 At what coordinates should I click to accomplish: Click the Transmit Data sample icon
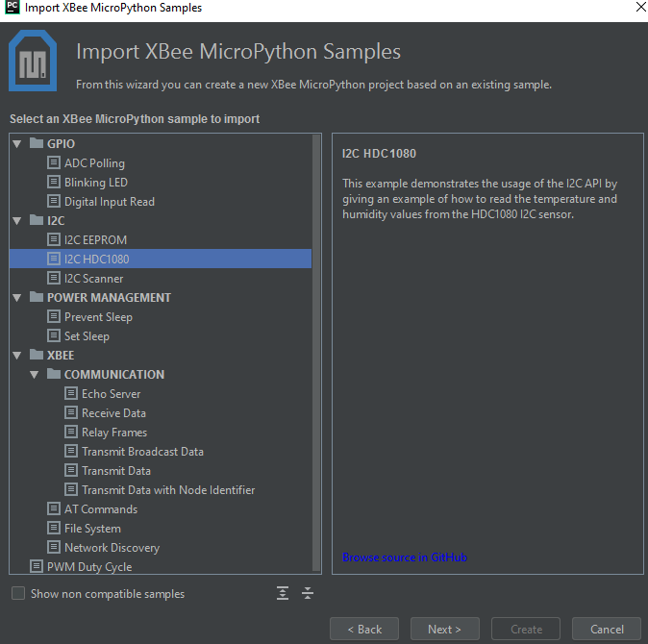(x=71, y=470)
